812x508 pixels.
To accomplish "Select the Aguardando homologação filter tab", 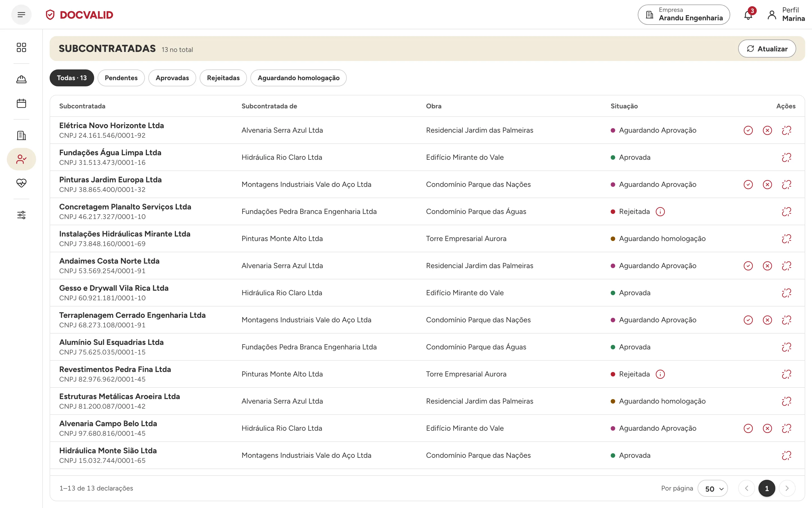I will click(298, 78).
